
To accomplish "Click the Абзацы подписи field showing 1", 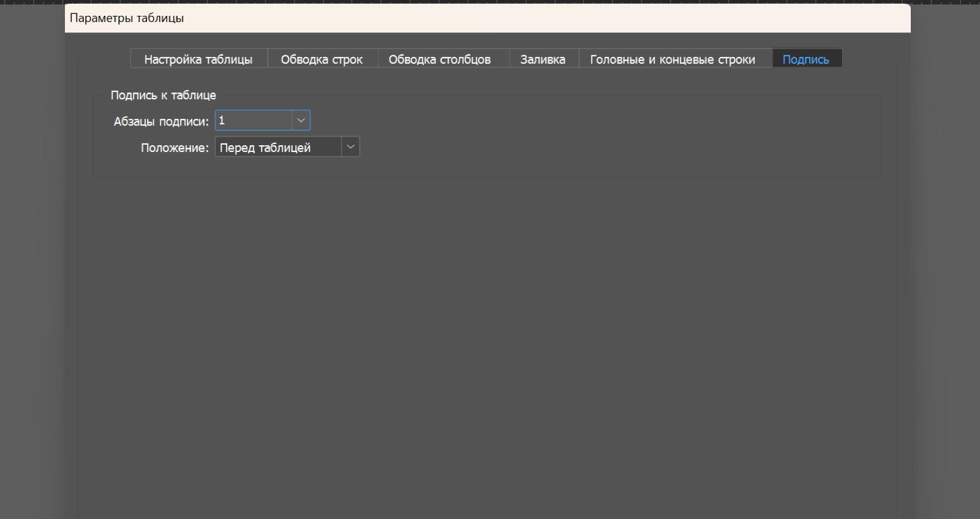I will click(x=254, y=121).
